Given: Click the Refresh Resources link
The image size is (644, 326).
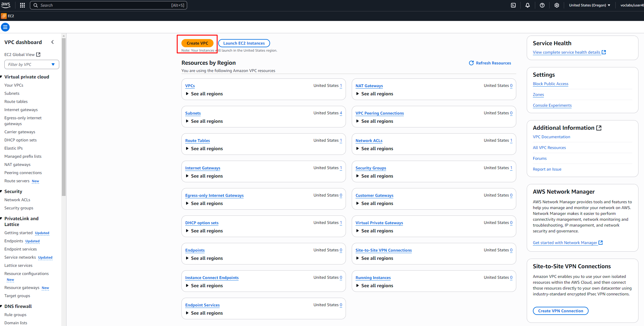Looking at the screenshot, I should (494, 63).
